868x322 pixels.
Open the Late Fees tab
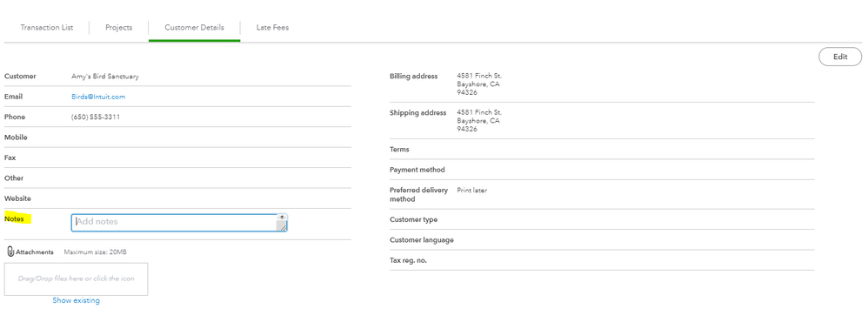click(x=272, y=27)
